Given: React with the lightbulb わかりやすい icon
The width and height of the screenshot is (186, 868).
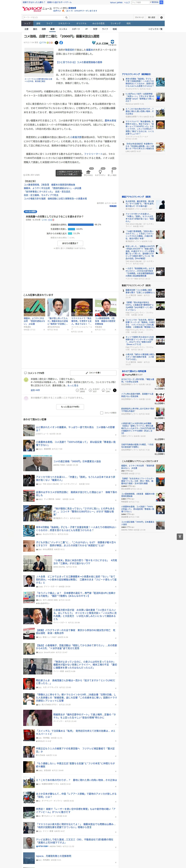Looking at the screenshot, I should pos(100,172).
